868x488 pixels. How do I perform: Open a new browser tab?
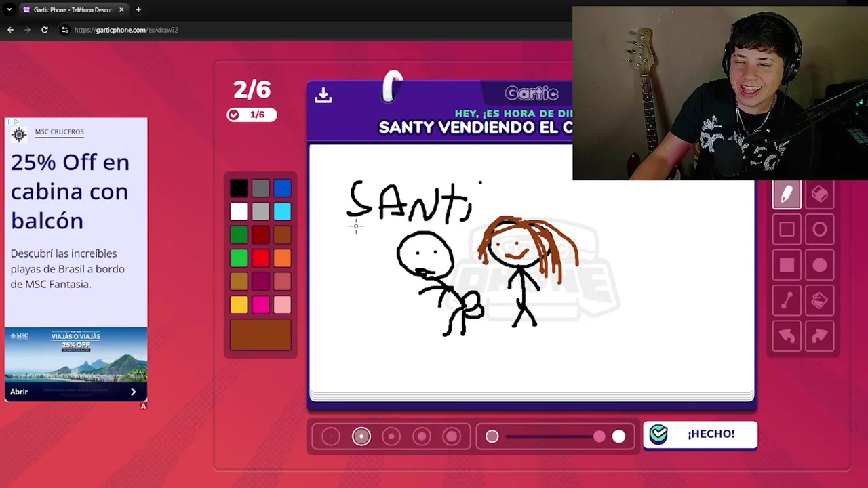point(138,9)
